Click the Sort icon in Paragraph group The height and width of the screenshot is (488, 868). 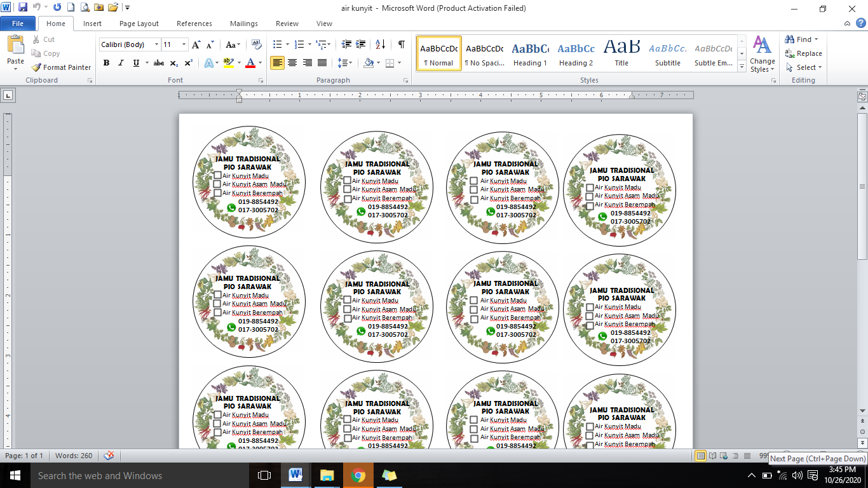tap(380, 44)
